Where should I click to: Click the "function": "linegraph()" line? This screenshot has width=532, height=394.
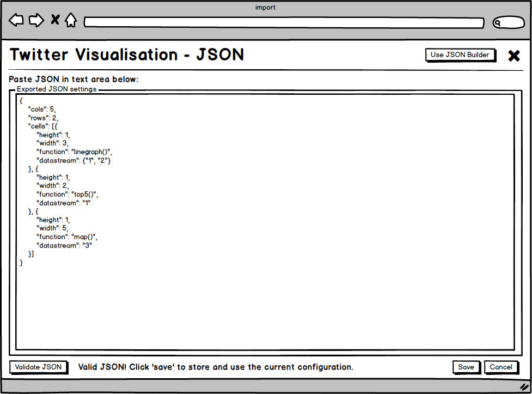(74, 152)
